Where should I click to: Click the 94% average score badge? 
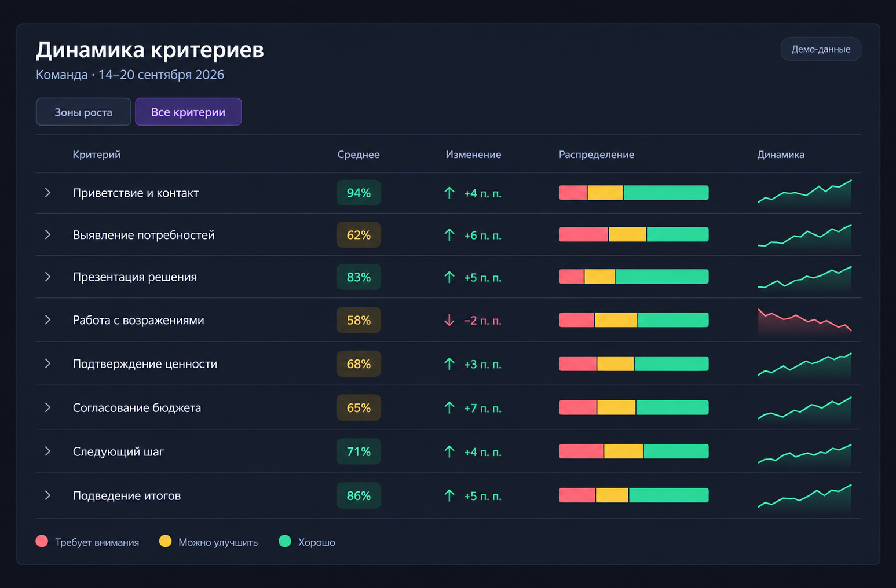click(x=359, y=193)
